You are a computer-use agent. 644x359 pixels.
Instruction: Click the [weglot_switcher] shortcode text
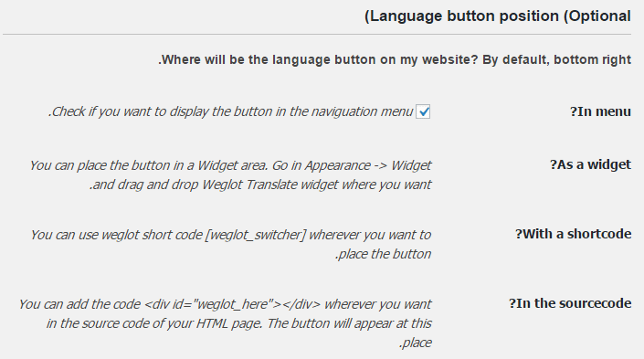point(255,235)
